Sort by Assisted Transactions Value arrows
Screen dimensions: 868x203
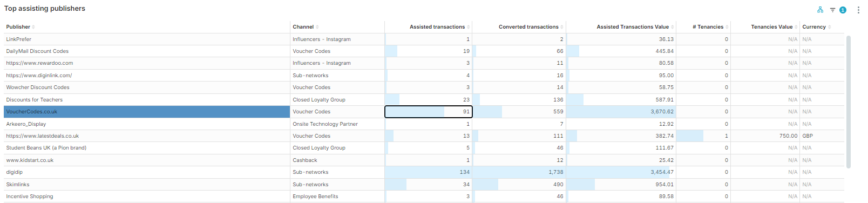click(x=673, y=27)
